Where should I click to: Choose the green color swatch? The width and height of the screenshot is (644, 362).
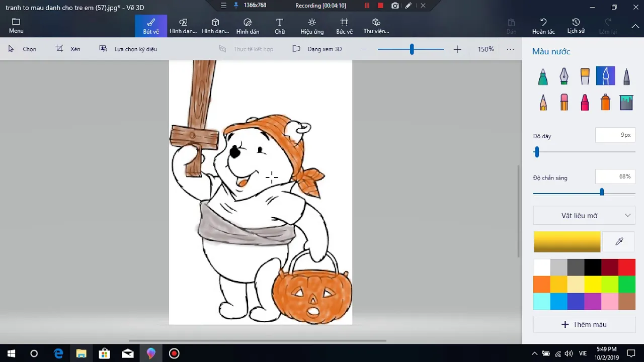627,285
